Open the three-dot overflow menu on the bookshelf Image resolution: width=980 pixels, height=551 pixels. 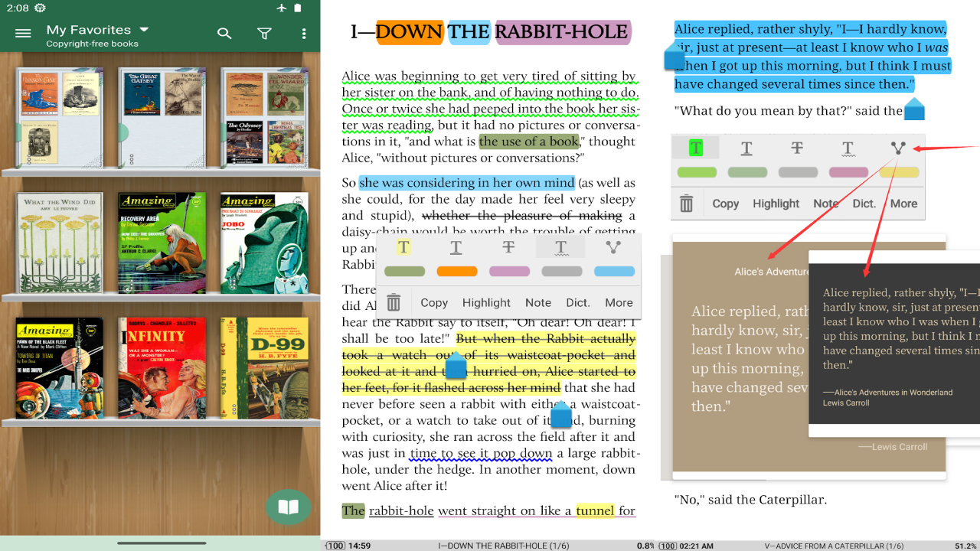pyautogui.click(x=304, y=34)
